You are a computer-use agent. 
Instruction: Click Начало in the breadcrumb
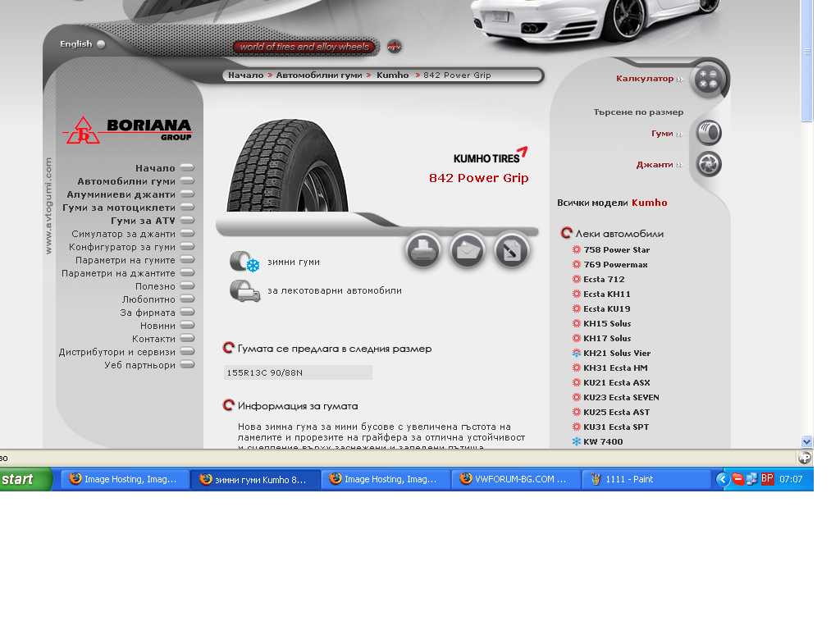coord(245,75)
